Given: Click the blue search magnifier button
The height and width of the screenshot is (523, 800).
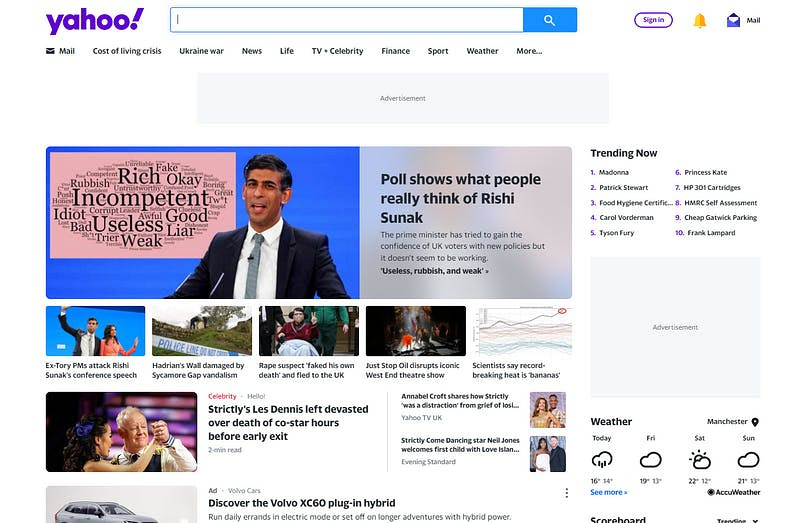Looking at the screenshot, I should click(549, 20).
